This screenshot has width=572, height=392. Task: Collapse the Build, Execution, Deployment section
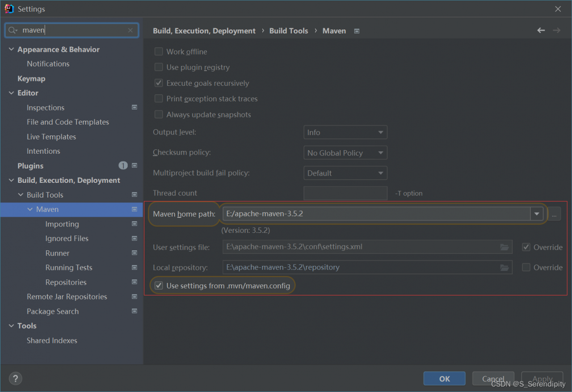(x=12, y=181)
